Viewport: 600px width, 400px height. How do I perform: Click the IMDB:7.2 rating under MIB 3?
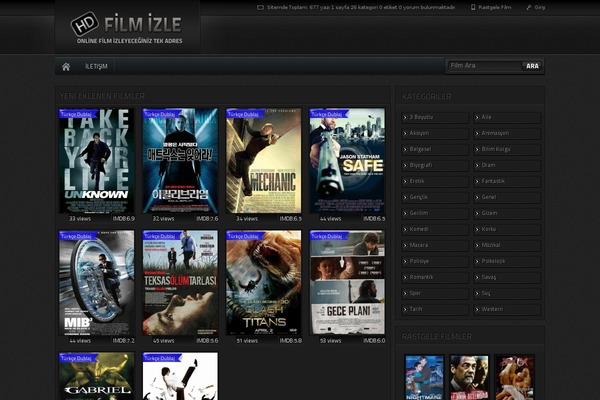click(x=124, y=340)
